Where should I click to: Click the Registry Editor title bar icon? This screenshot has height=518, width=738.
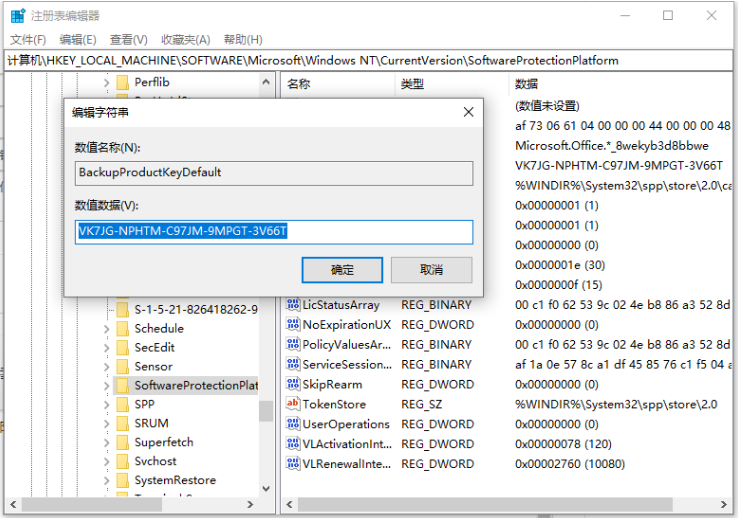click(17, 15)
